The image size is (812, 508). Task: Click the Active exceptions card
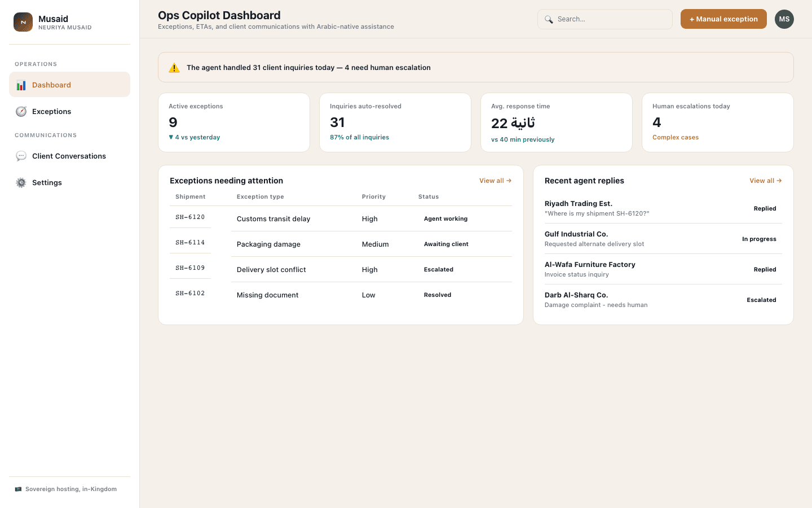pyautogui.click(x=234, y=122)
